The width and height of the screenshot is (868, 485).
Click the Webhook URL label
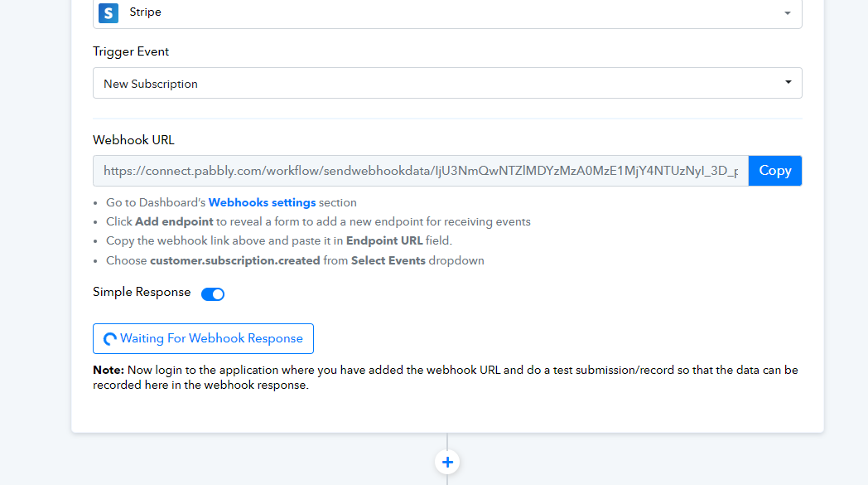pyautogui.click(x=133, y=140)
